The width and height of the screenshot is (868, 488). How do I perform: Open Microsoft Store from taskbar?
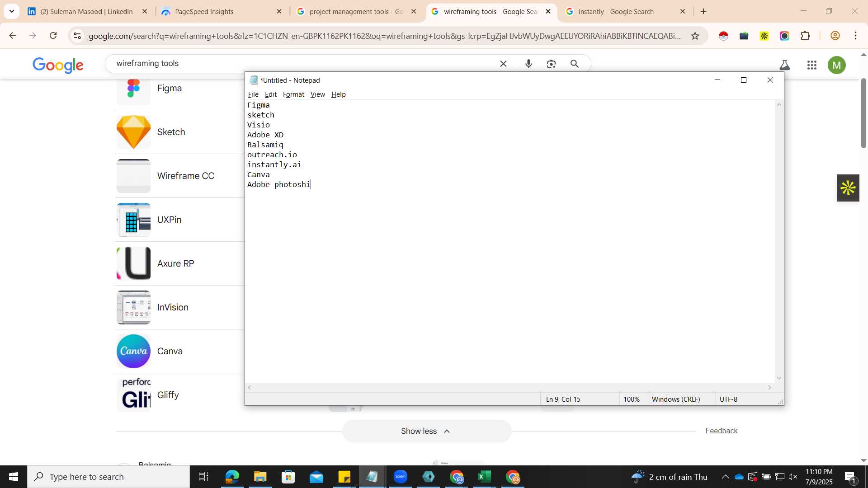click(x=288, y=477)
